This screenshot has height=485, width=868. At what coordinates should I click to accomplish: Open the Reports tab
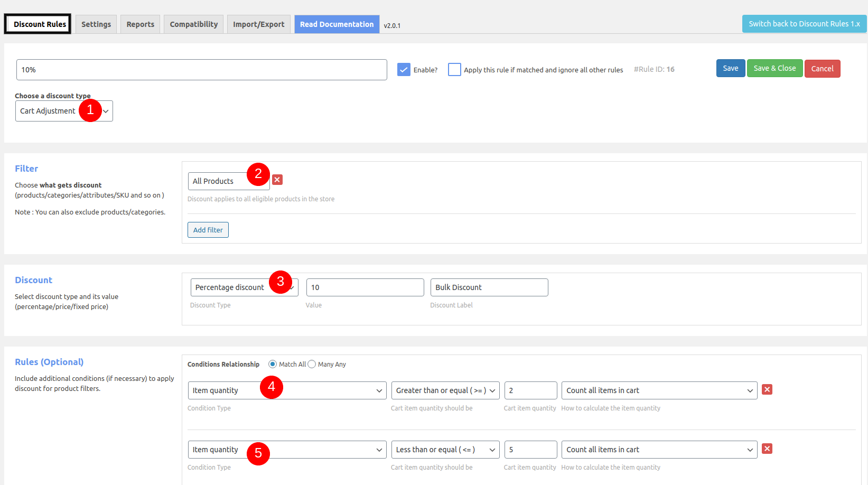tap(141, 24)
